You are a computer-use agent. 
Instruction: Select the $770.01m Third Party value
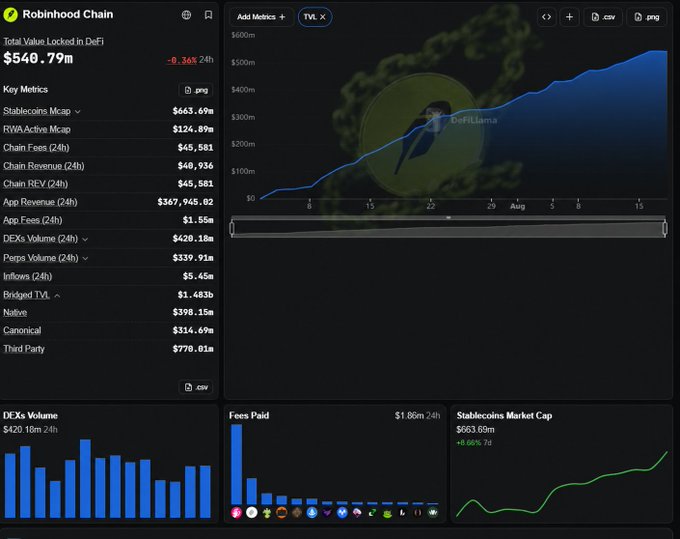click(x=193, y=349)
